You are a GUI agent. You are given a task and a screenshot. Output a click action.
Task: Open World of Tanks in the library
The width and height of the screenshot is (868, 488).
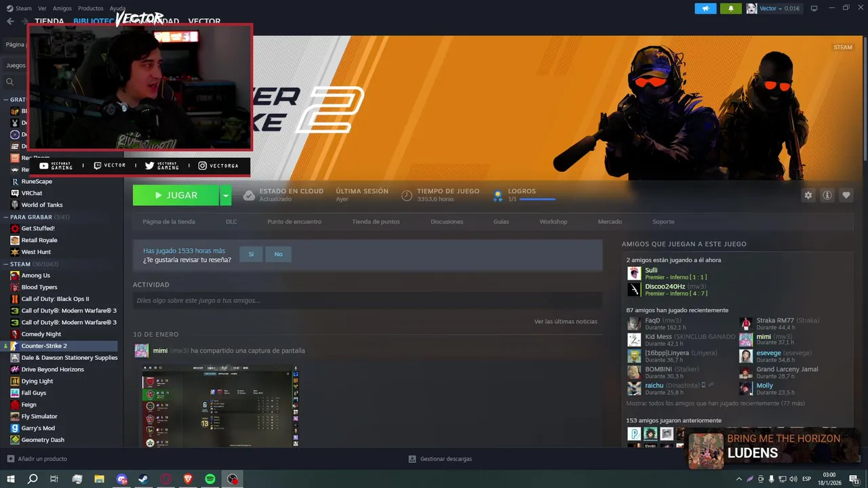[42, 205]
